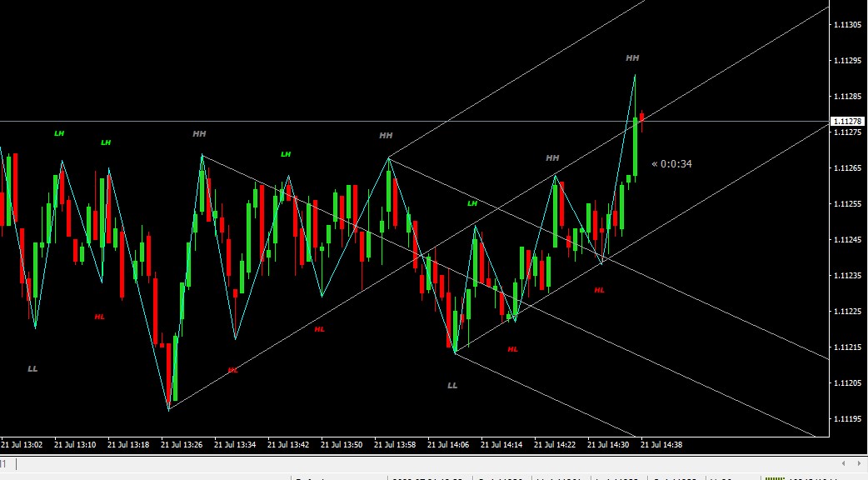Image resolution: width=868 pixels, height=480 pixels.
Task: Click the price scale value 1.11285
Action: [x=847, y=97]
